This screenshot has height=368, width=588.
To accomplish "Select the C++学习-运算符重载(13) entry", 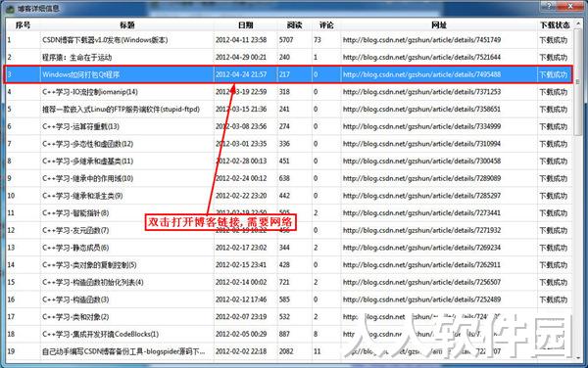I will (x=80, y=126).
